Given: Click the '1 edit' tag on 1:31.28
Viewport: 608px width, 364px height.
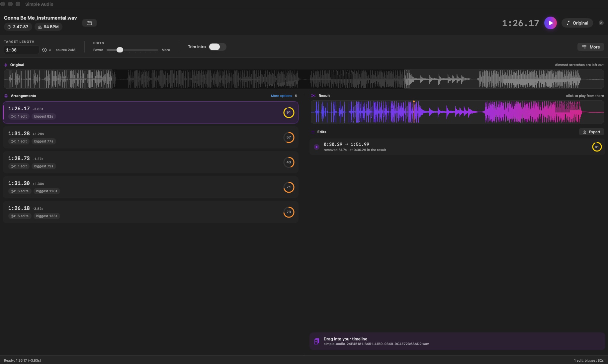Looking at the screenshot, I should tap(19, 141).
